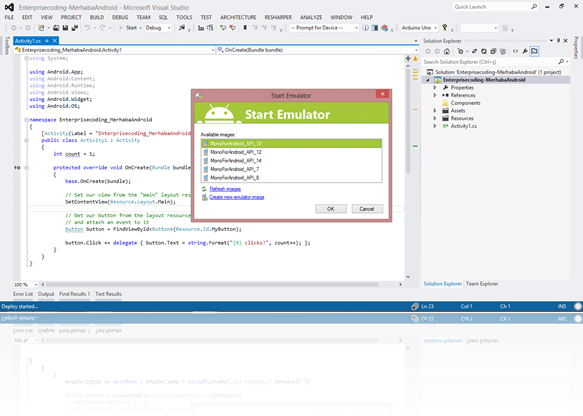Open the class navigation dropdown for Activity1
Image resolution: width=583 pixels, height=416 pixels.
tap(213, 50)
